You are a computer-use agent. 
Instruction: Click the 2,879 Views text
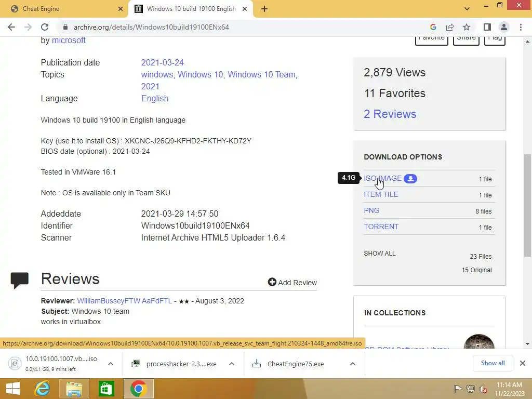395,73
